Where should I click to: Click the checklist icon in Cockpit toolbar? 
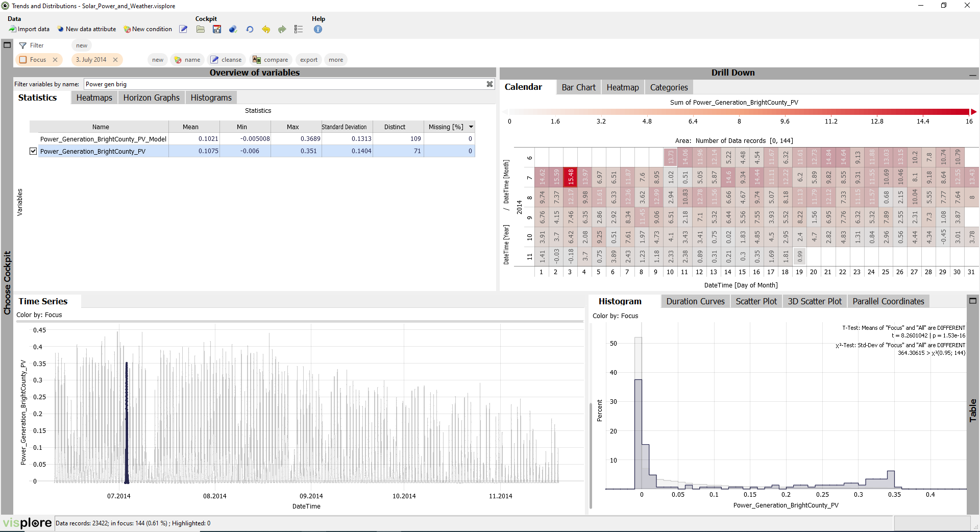(x=299, y=29)
